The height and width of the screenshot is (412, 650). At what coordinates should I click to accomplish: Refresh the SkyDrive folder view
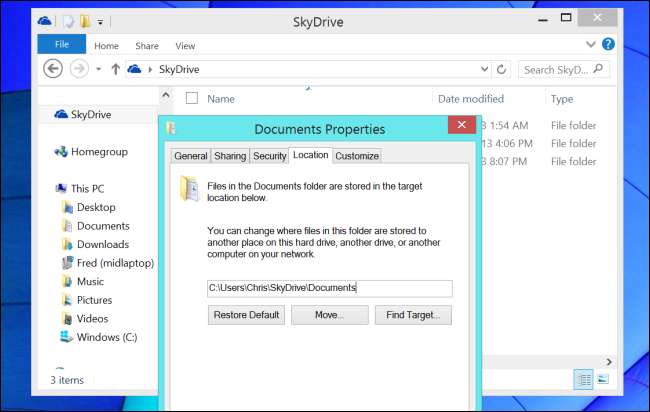click(x=501, y=69)
